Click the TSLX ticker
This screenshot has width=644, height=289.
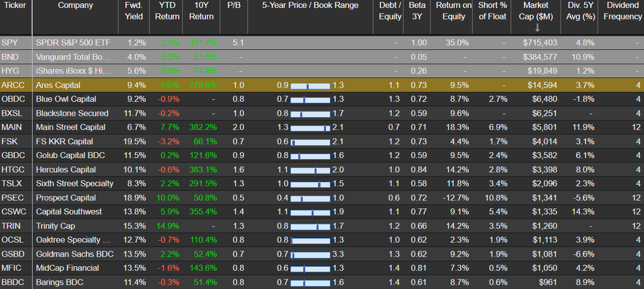[12, 184]
